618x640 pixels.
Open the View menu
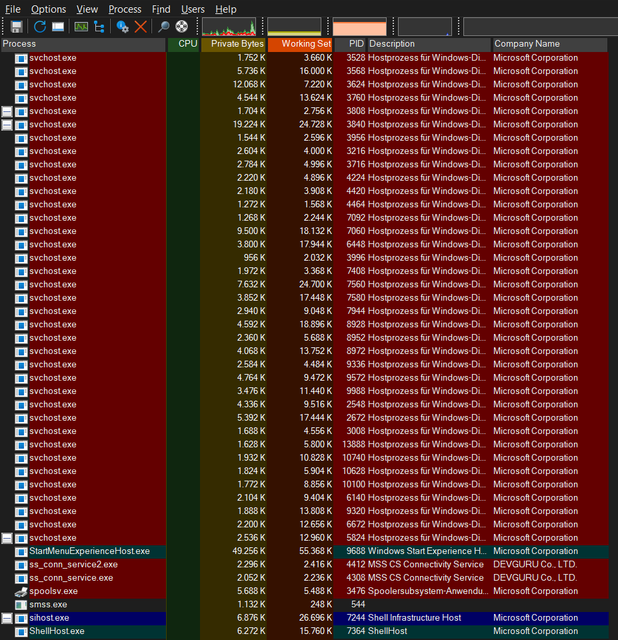(x=87, y=9)
